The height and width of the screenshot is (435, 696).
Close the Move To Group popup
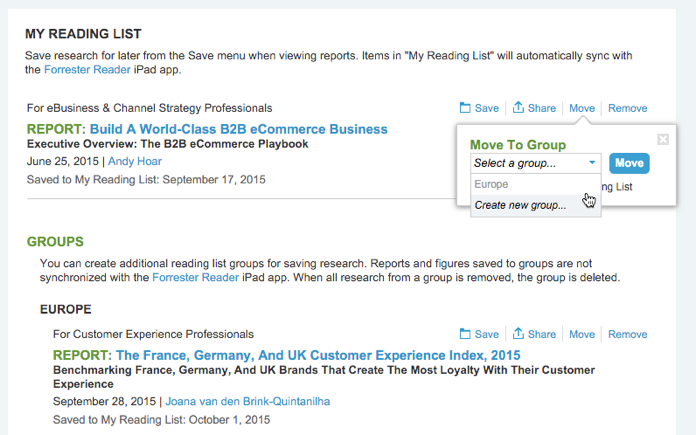(x=663, y=139)
